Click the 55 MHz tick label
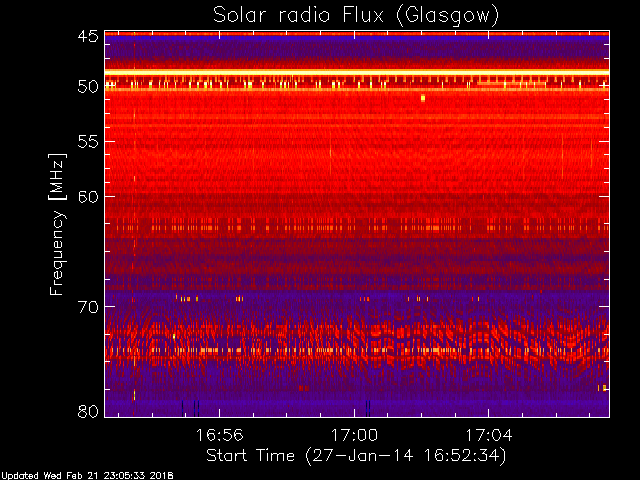Screen dimensions: 640x480 point(88,142)
